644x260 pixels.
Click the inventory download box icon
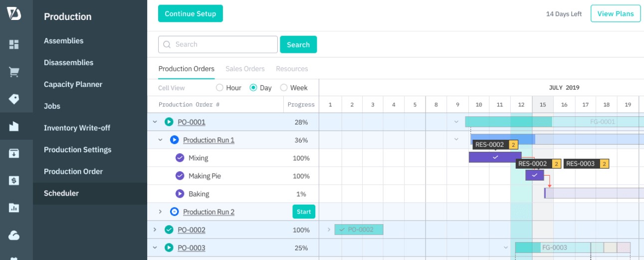coord(14,153)
